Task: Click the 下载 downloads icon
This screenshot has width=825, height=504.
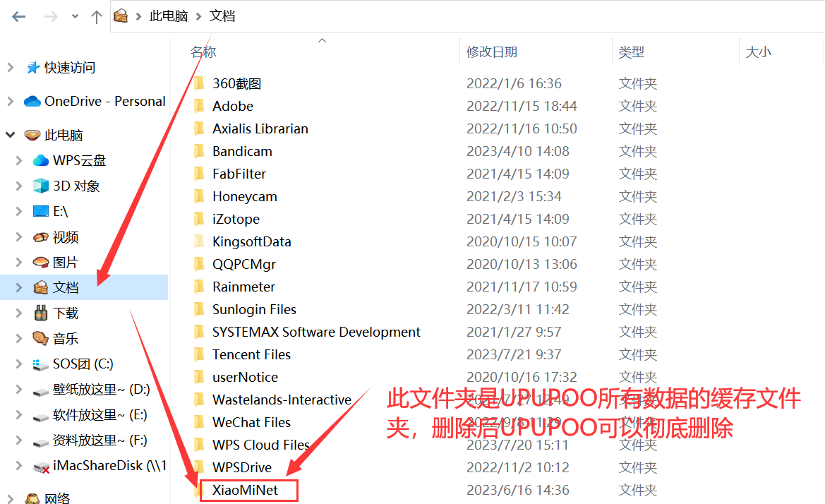Action: pos(41,313)
